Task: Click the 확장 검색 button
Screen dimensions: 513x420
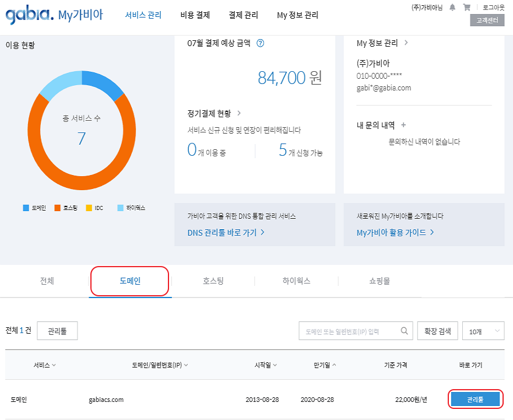Action: [x=437, y=331]
